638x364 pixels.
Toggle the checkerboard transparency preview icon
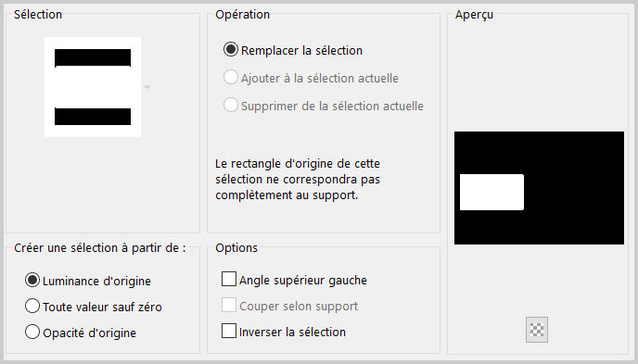[x=537, y=330]
